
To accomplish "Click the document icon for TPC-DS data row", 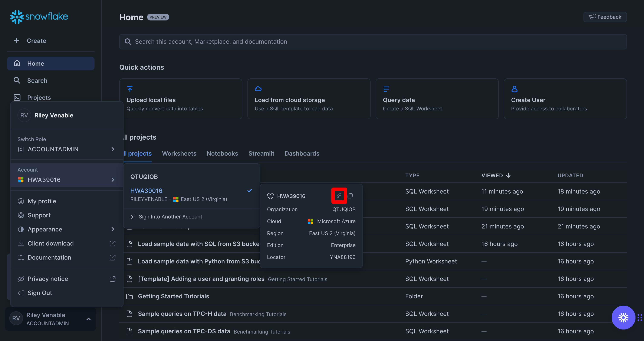I will pyautogui.click(x=129, y=331).
